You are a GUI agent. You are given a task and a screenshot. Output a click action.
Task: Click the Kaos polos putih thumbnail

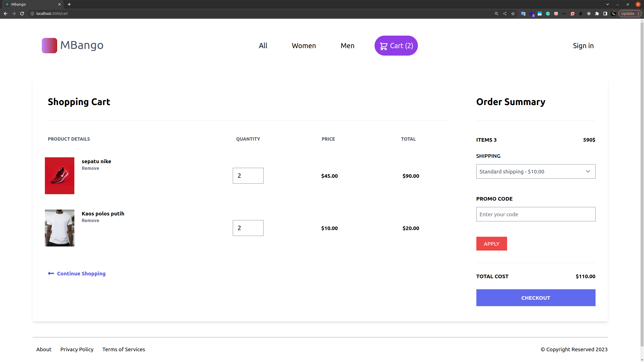pyautogui.click(x=59, y=228)
